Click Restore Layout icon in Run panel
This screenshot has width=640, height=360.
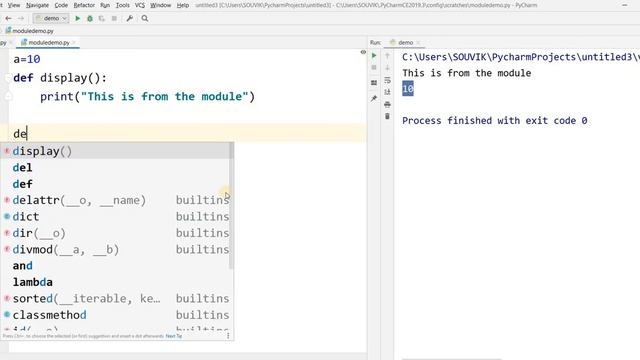(374, 83)
